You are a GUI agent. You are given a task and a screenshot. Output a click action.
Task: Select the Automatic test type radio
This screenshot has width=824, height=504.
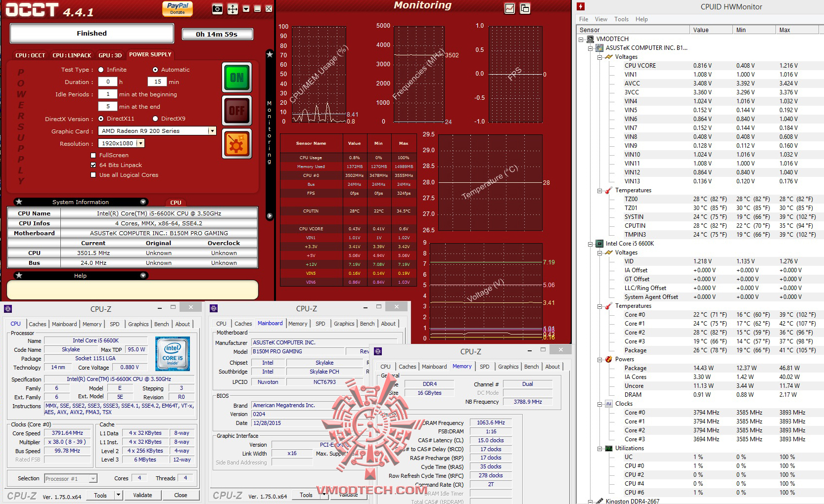pos(155,70)
